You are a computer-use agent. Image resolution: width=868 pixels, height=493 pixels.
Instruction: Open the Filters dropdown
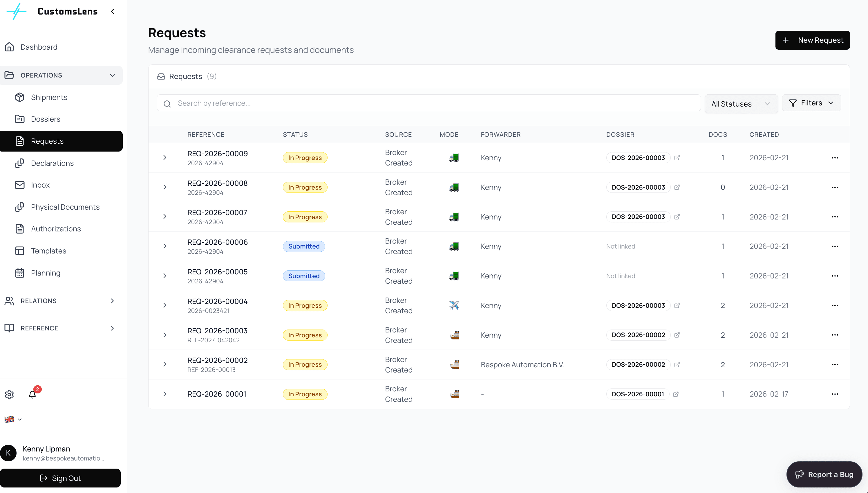[811, 103]
